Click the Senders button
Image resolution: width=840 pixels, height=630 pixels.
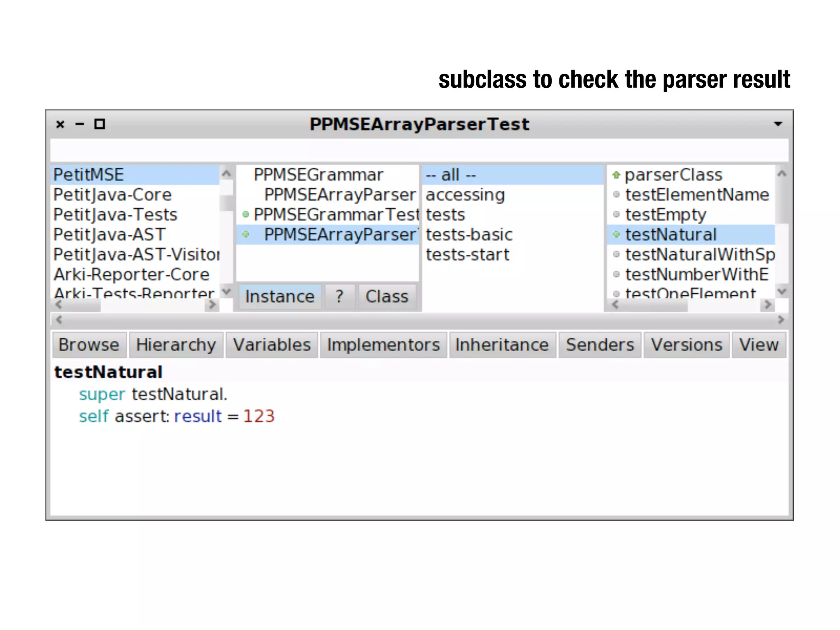(x=600, y=345)
